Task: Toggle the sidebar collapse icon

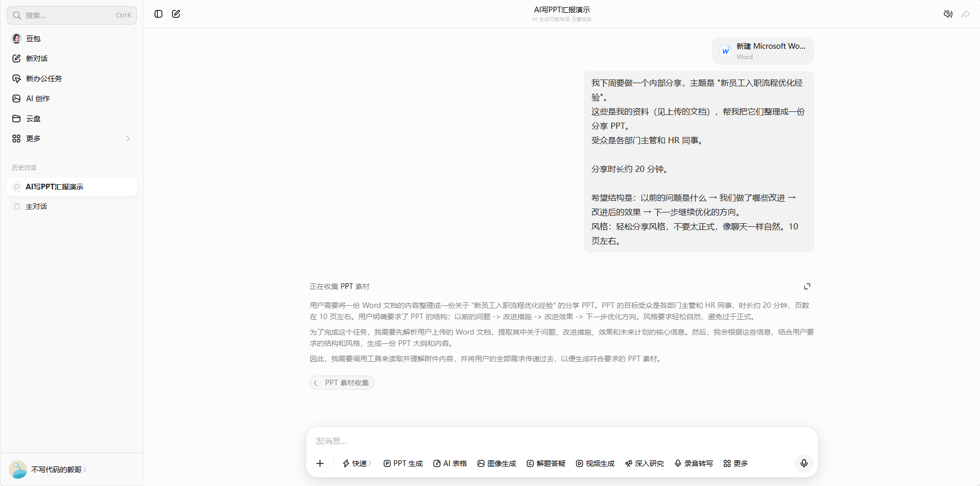Action: tap(158, 14)
